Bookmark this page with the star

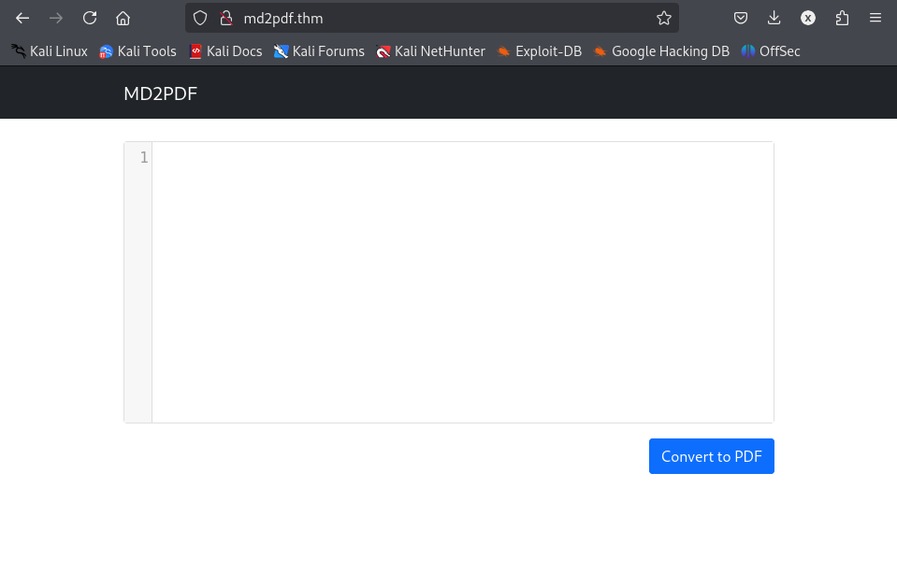click(x=663, y=19)
